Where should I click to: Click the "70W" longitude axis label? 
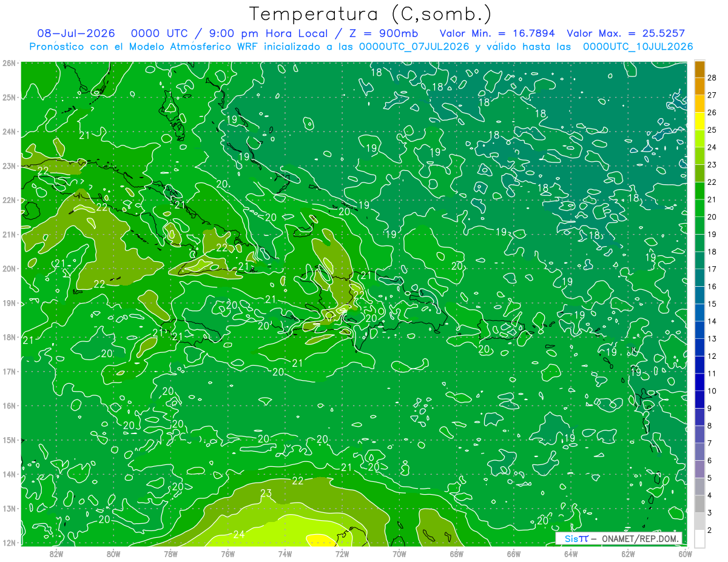[399, 553]
